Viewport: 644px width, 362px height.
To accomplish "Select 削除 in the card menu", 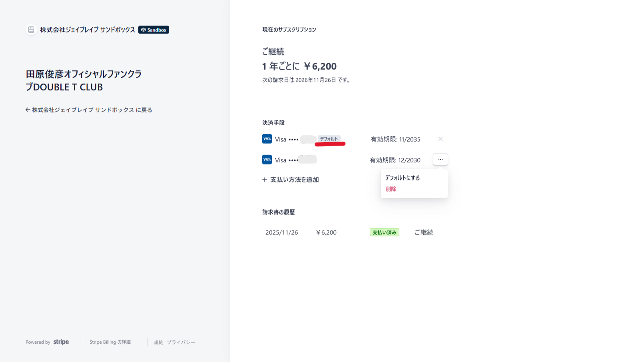I will [391, 189].
